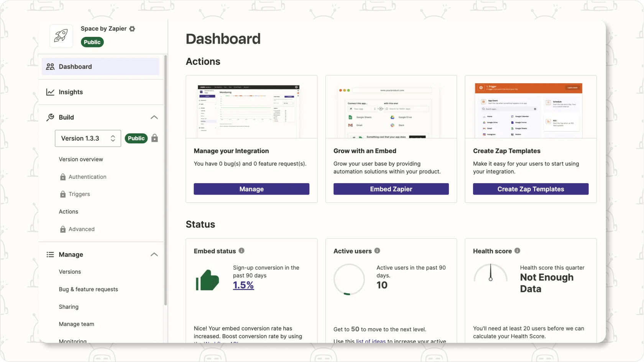Viewport: 644px width, 362px height.
Task: Collapse the Manage section chevron
Action: tap(154, 254)
